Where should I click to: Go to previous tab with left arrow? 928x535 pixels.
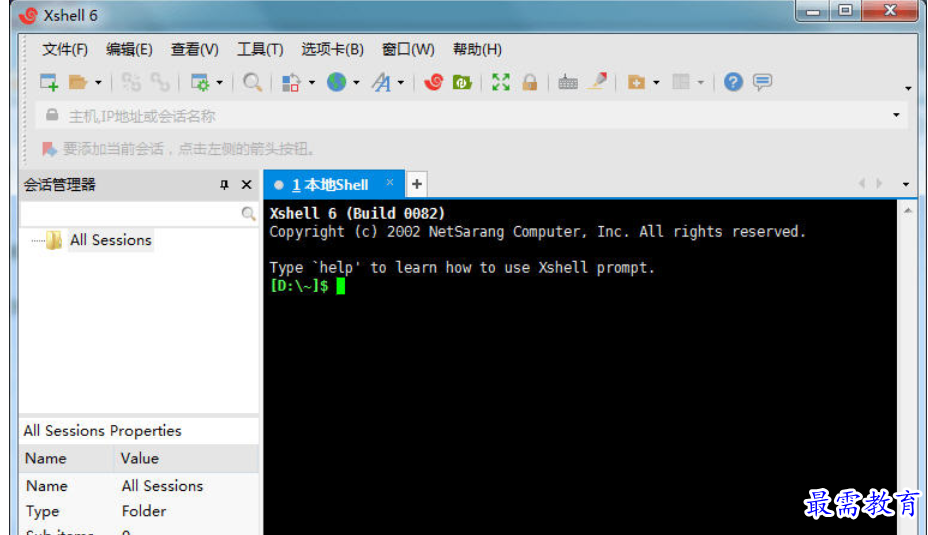(x=862, y=183)
